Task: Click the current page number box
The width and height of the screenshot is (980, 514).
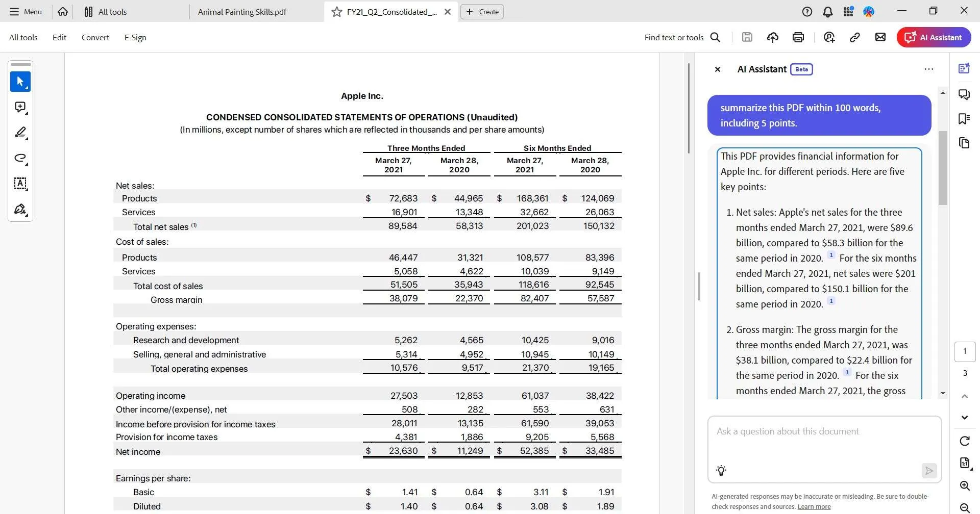Action: (965, 351)
